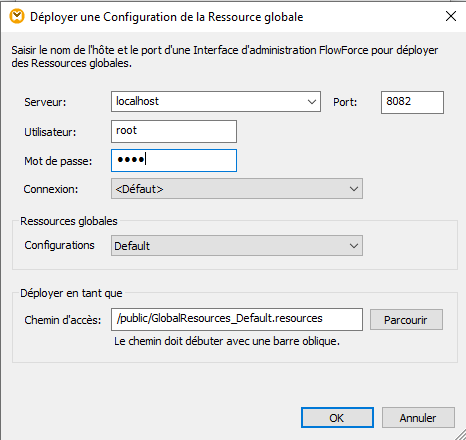The image size is (466, 440).
Task: Click the Parcourir button
Action: (x=406, y=320)
